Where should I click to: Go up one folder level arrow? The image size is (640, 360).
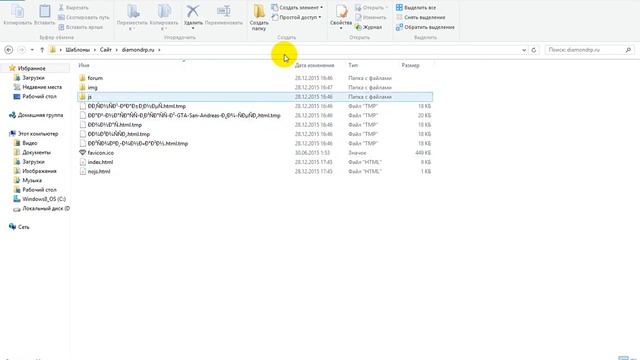click(42, 50)
